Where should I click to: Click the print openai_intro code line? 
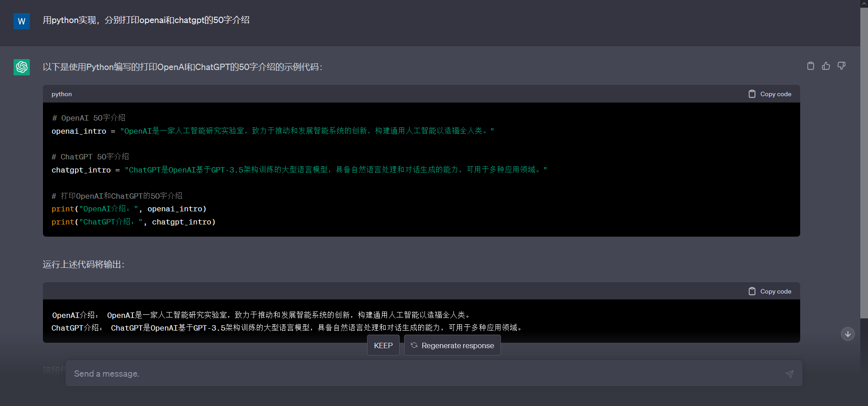coord(129,209)
